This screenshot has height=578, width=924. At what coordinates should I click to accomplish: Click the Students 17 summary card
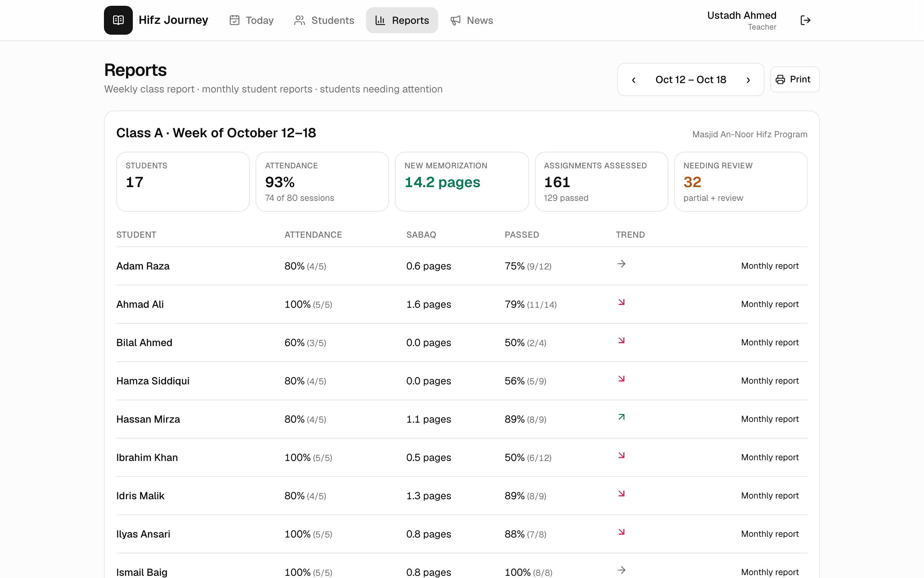(183, 182)
